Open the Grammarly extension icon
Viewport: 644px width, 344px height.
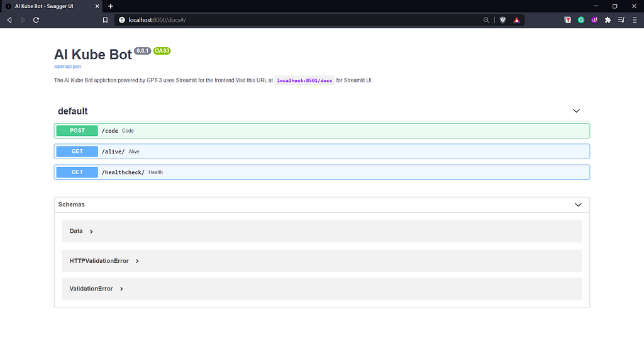click(x=581, y=19)
